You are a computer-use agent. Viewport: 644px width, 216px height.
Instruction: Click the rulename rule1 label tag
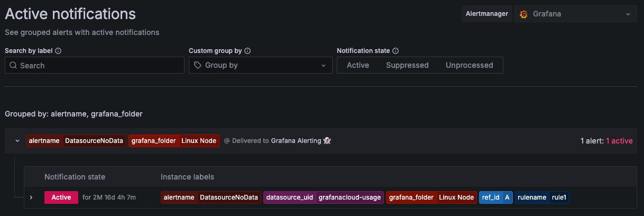pos(542,197)
